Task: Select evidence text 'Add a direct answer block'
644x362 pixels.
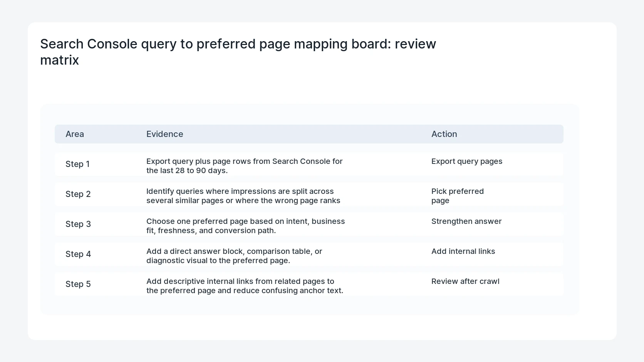Action: click(x=195, y=251)
